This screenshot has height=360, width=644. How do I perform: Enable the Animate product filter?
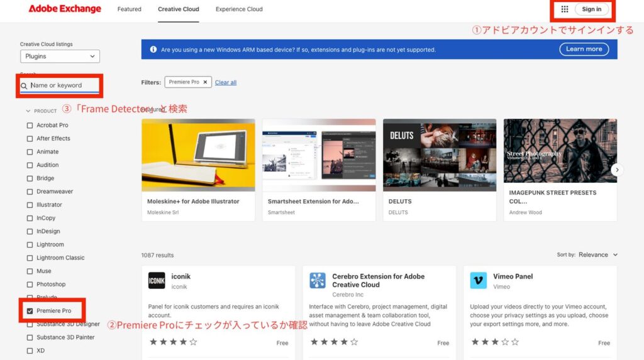30,152
